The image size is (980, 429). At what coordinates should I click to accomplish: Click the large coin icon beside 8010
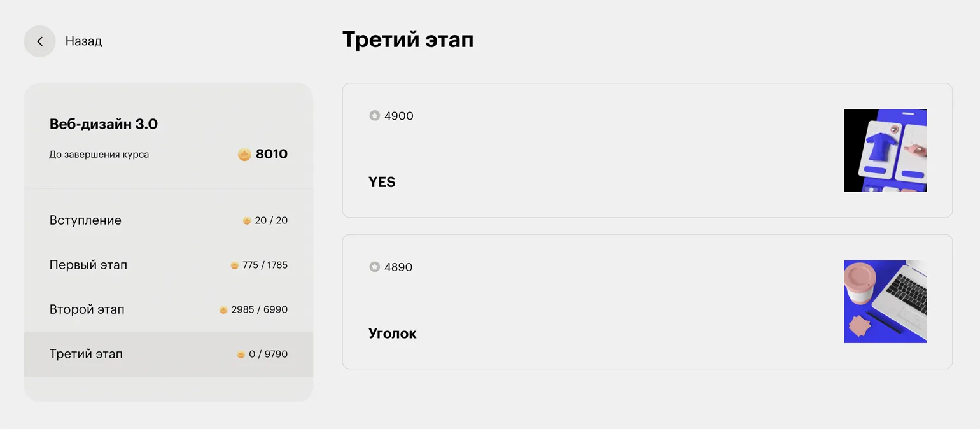[x=244, y=154]
